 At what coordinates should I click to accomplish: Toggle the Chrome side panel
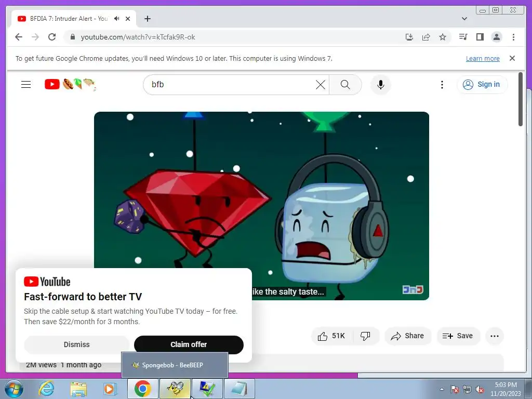[x=480, y=37]
